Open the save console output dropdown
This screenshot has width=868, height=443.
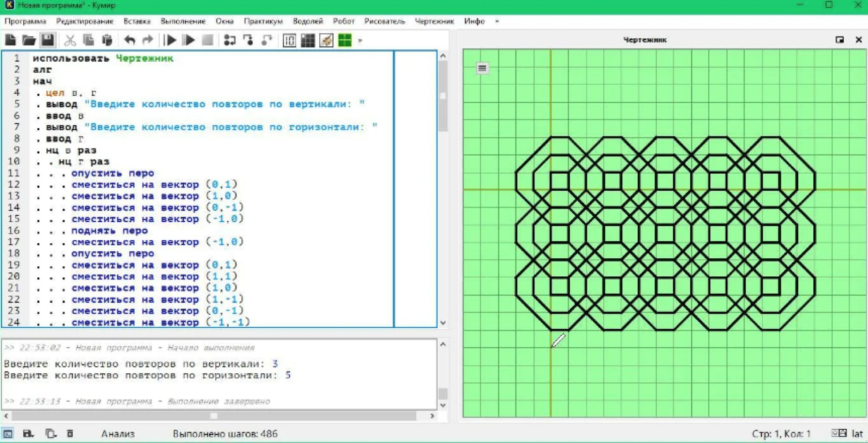(x=29, y=434)
